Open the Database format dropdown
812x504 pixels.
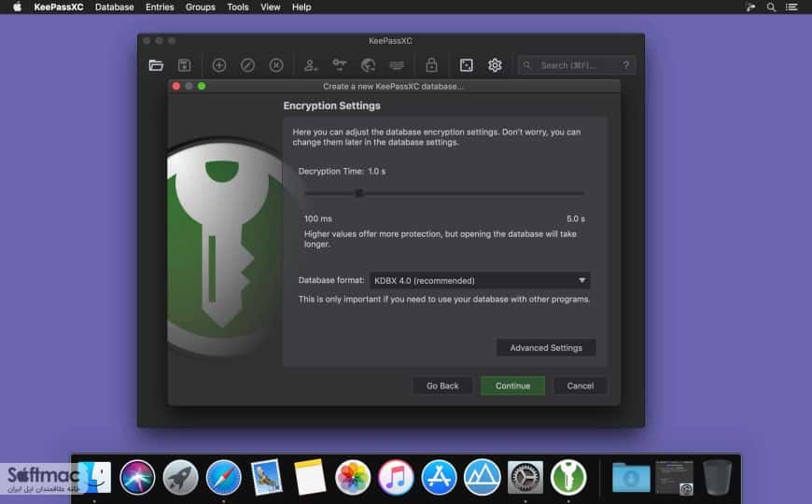point(479,280)
